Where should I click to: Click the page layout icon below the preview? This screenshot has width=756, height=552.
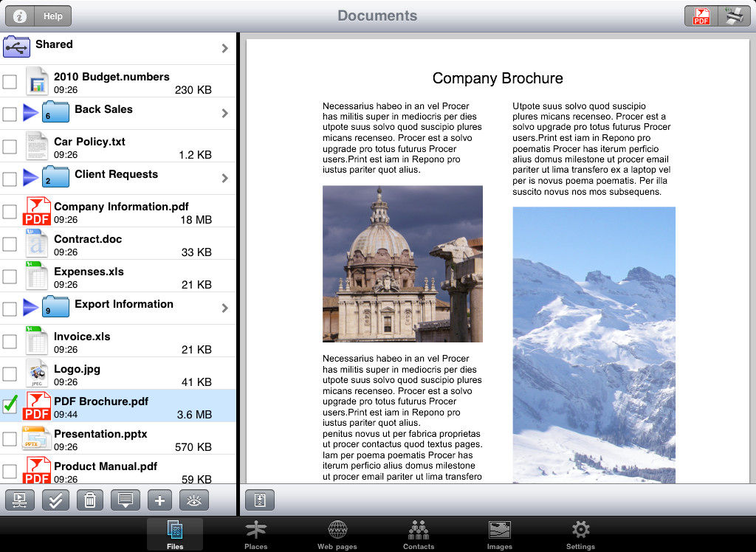tap(260, 500)
